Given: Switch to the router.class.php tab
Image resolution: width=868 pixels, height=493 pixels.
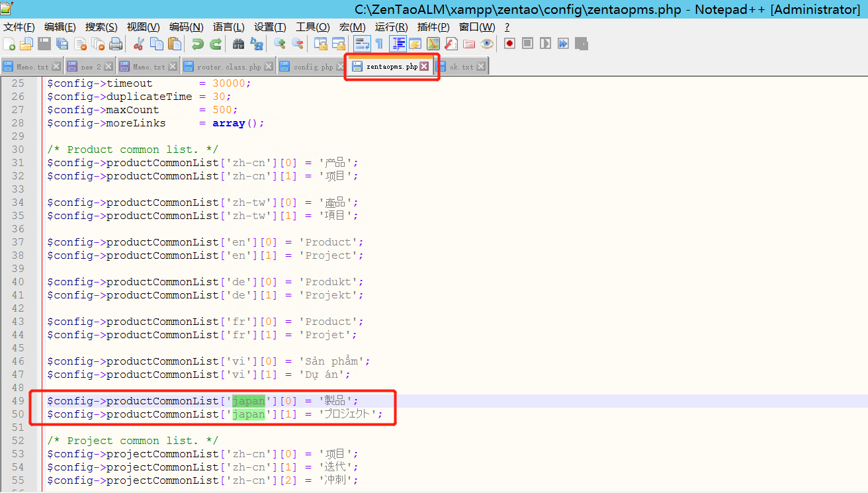Looking at the screenshot, I should pyautogui.click(x=228, y=67).
